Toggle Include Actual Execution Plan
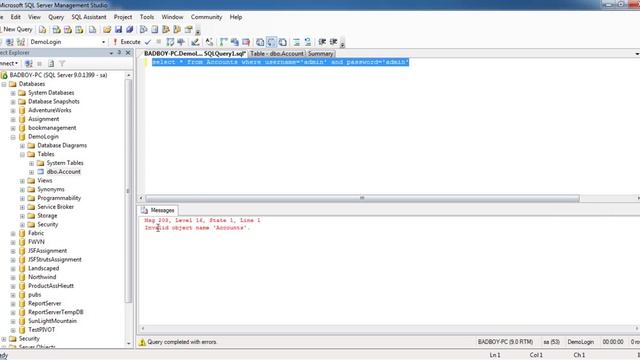This screenshot has width=640, height=360. (223, 42)
